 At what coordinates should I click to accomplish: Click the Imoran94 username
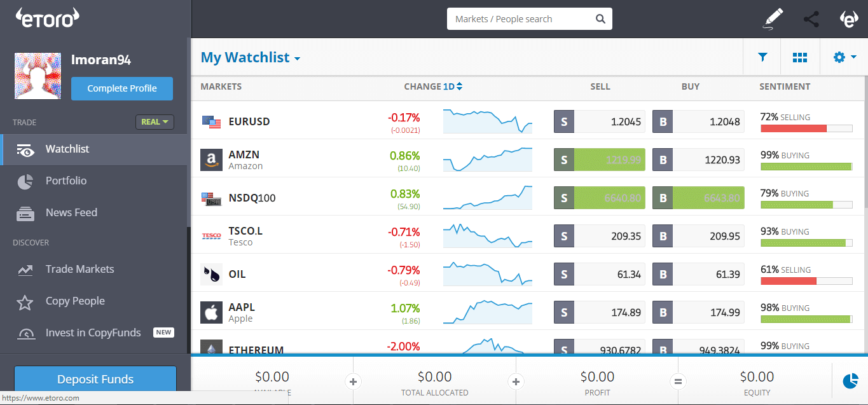tap(101, 60)
